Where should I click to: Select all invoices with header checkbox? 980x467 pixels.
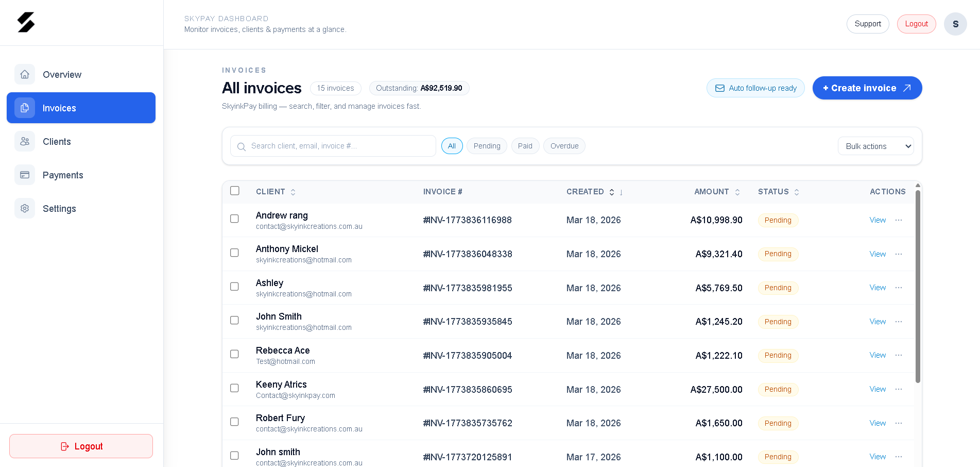click(235, 191)
